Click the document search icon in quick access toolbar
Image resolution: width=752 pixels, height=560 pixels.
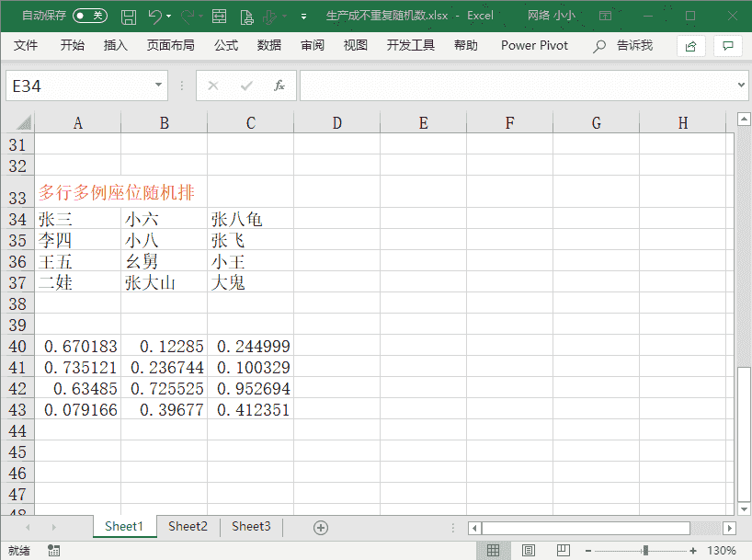point(246,17)
